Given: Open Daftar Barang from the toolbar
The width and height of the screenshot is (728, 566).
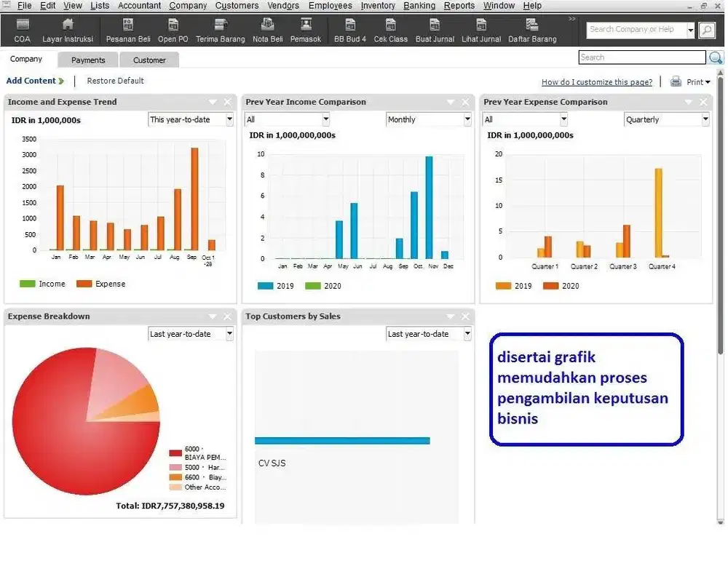Looking at the screenshot, I should [532, 25].
